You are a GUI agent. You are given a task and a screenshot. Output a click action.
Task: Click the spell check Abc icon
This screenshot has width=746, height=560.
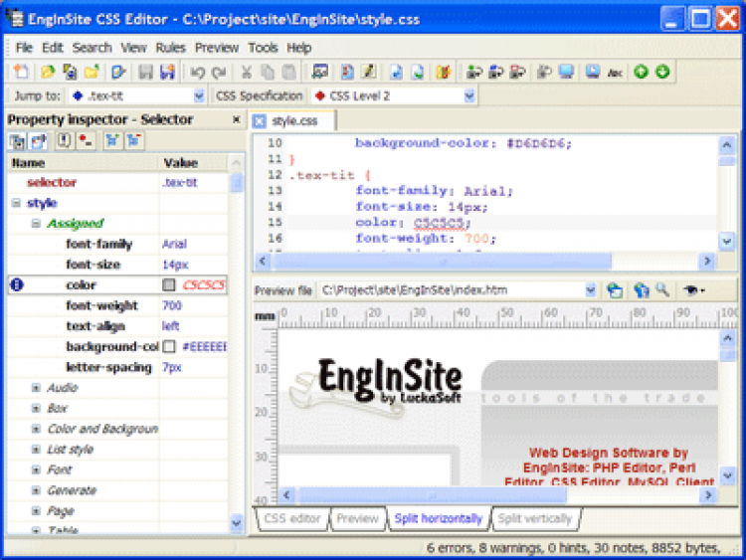coord(615,73)
